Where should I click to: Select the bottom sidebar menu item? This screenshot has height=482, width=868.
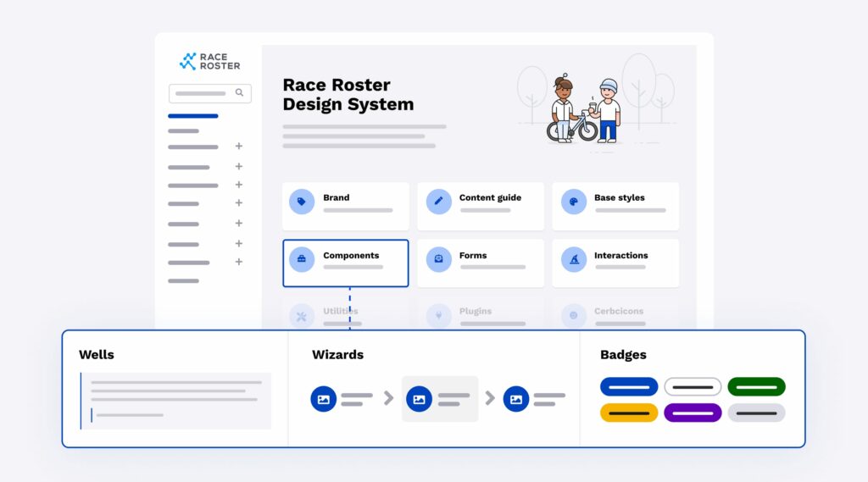click(183, 280)
